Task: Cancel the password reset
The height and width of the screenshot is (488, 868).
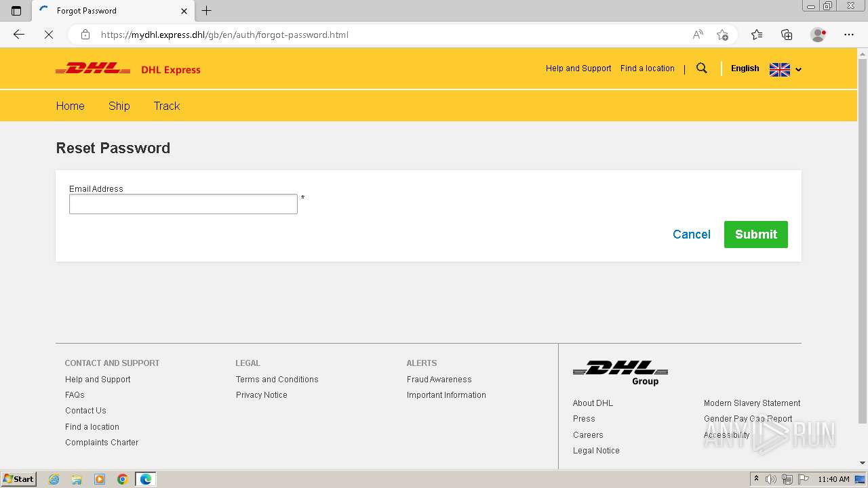Action: (692, 235)
